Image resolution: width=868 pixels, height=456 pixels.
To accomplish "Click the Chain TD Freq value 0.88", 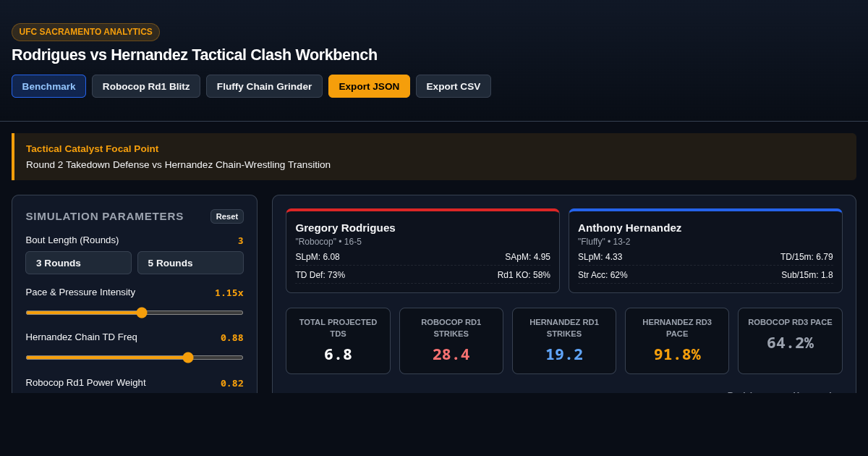I will click(232, 338).
